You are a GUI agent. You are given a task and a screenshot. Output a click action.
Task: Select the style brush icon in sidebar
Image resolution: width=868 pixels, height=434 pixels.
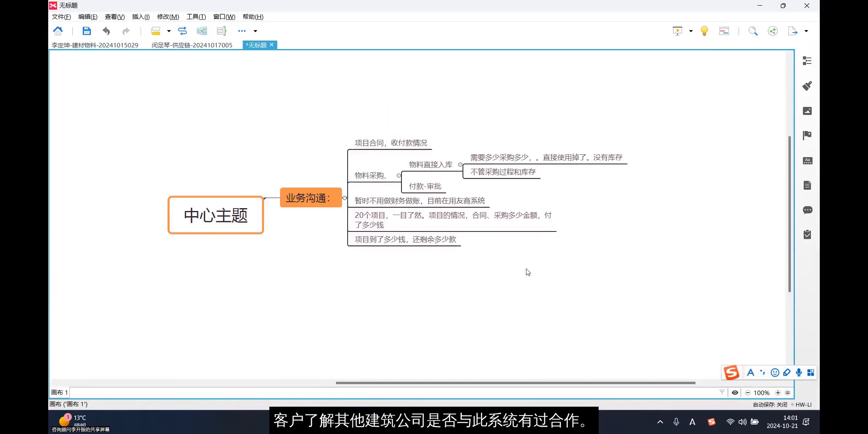click(807, 86)
